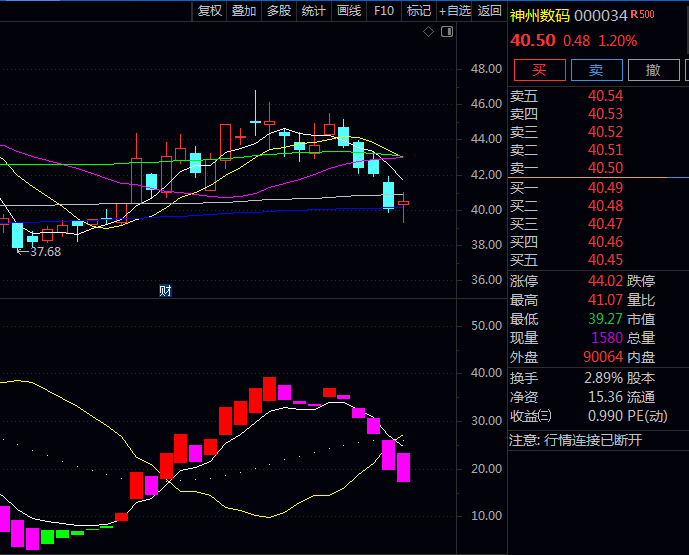The image size is (689, 555).
Task: Add stock to watchlist with +自选
Action: 454,11
